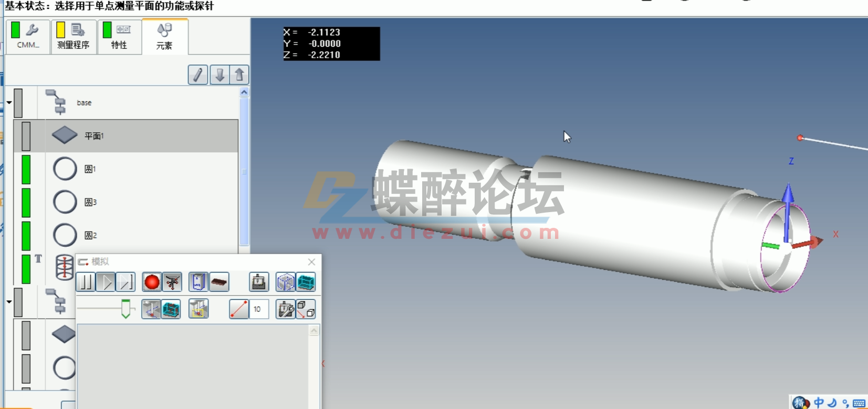The width and height of the screenshot is (868, 409).
Task: Click the simulation speed slider handle
Action: coord(126,309)
